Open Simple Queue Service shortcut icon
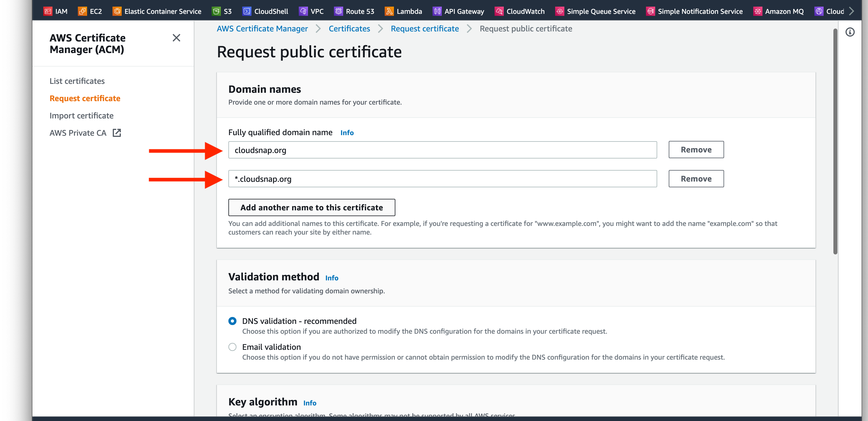This screenshot has height=421, width=868. (x=559, y=11)
